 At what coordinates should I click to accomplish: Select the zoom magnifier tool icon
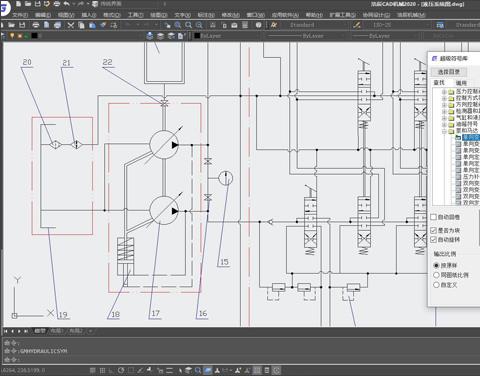coord(188,25)
